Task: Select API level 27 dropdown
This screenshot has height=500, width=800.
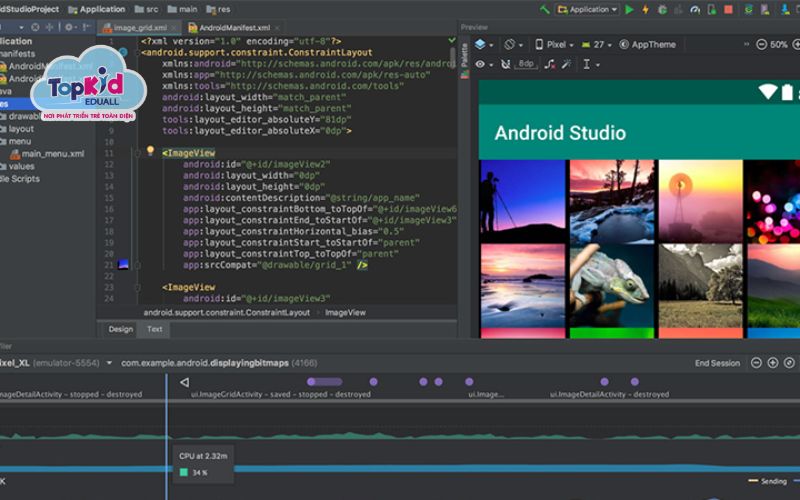Action: (596, 44)
